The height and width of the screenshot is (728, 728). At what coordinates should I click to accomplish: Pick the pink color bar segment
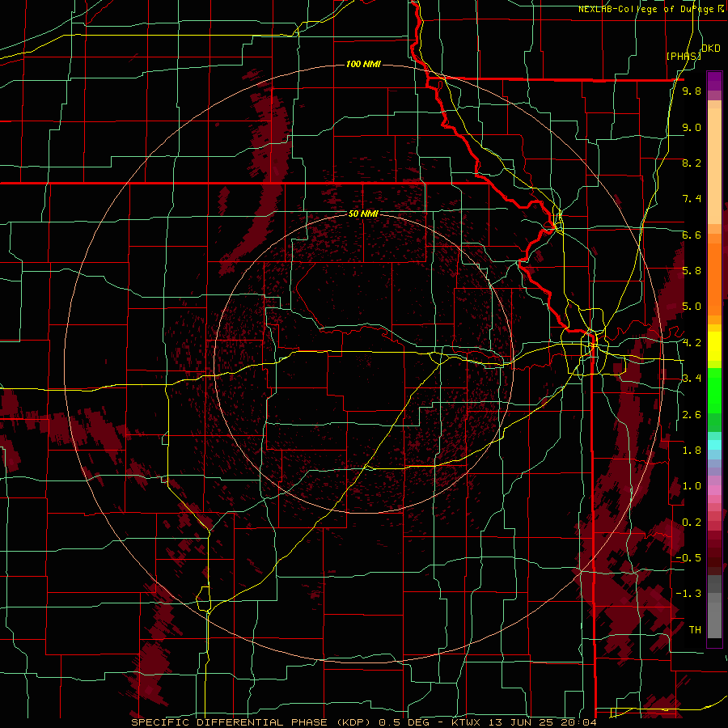pos(714,489)
